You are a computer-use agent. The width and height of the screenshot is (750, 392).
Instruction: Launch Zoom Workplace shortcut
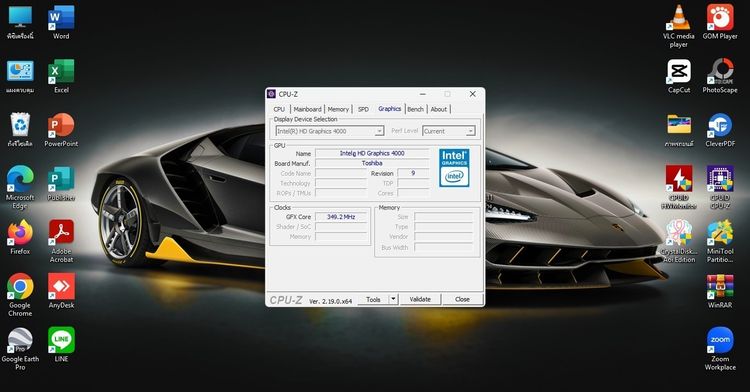click(720, 349)
